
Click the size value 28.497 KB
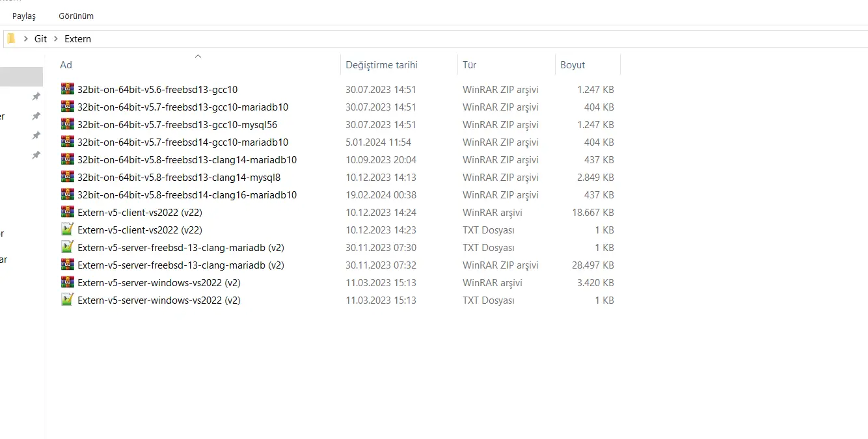(593, 265)
